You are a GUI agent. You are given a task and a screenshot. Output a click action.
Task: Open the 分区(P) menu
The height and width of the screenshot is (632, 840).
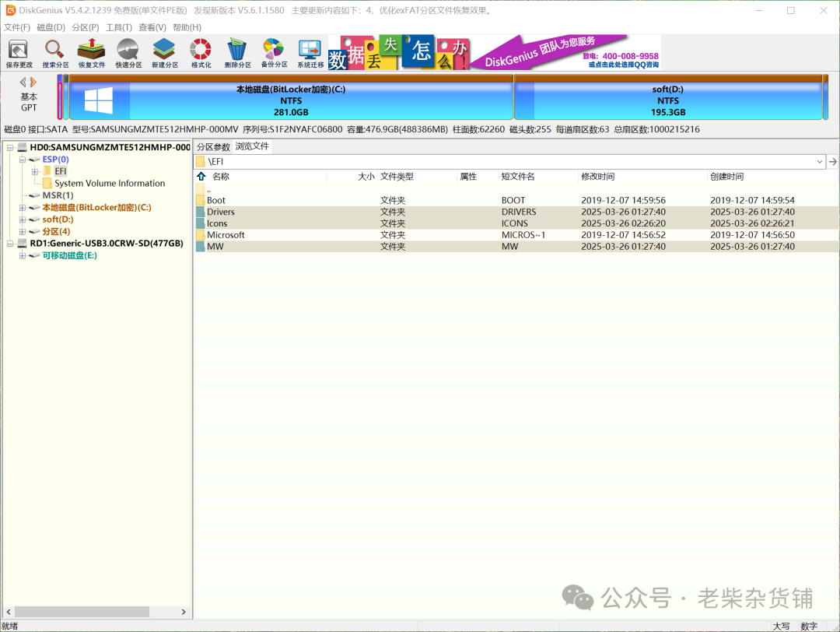point(86,27)
